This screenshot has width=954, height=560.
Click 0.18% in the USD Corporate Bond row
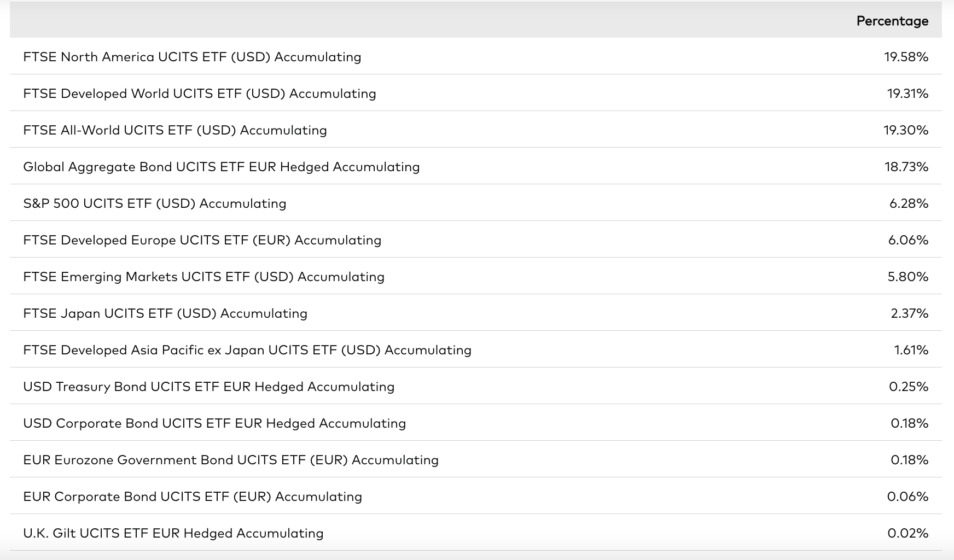tap(909, 423)
